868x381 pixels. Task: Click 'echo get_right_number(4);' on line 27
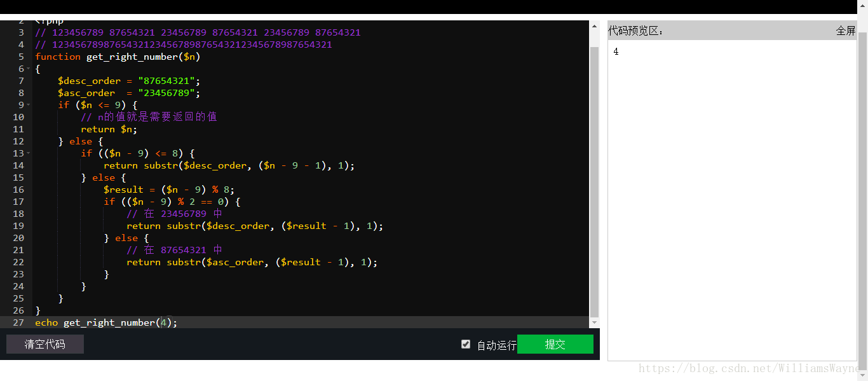click(x=107, y=322)
